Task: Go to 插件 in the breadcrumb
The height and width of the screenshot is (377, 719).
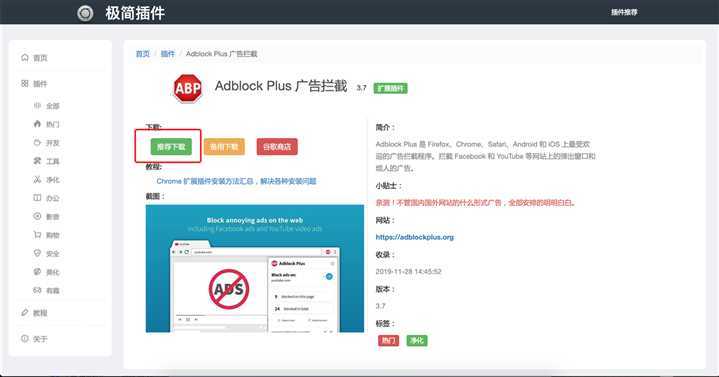Action: 167,54
